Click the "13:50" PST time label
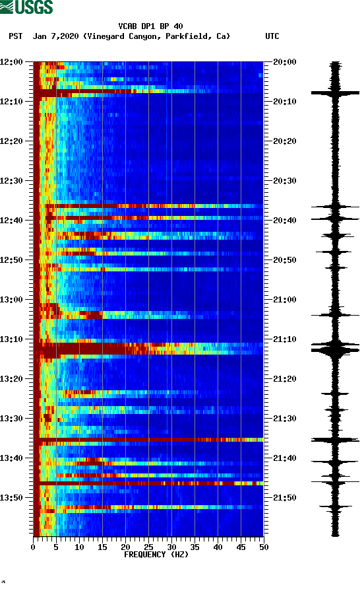The width and height of the screenshot is (364, 589). coord(11,498)
